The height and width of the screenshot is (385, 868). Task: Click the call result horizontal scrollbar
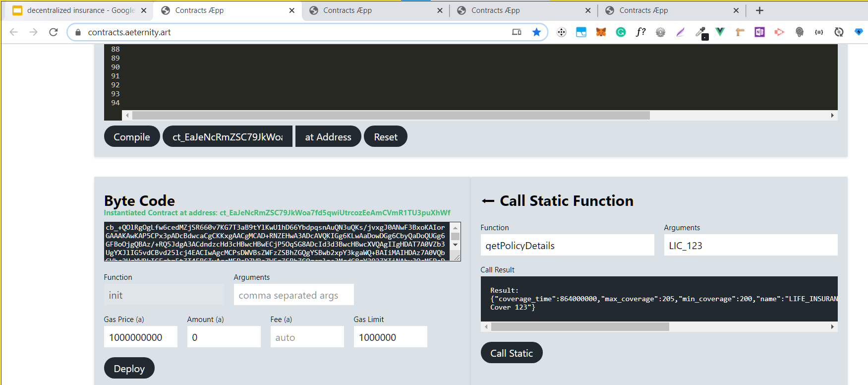580,326
